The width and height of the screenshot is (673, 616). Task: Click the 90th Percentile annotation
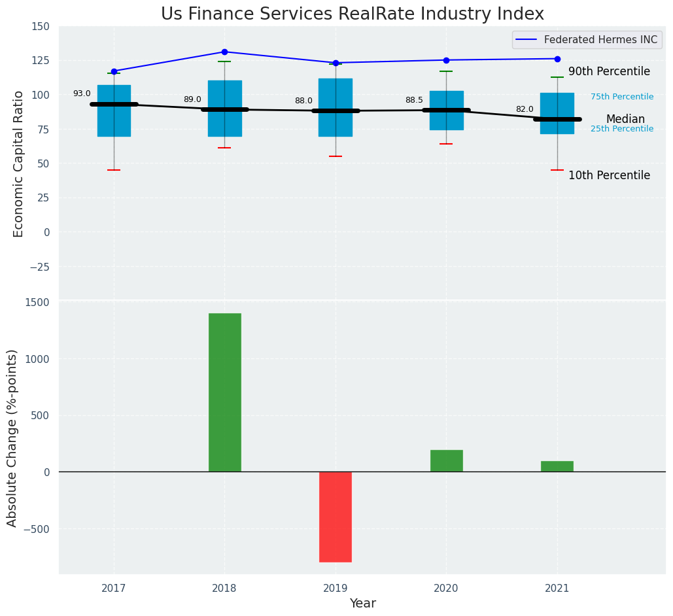pyautogui.click(x=609, y=72)
